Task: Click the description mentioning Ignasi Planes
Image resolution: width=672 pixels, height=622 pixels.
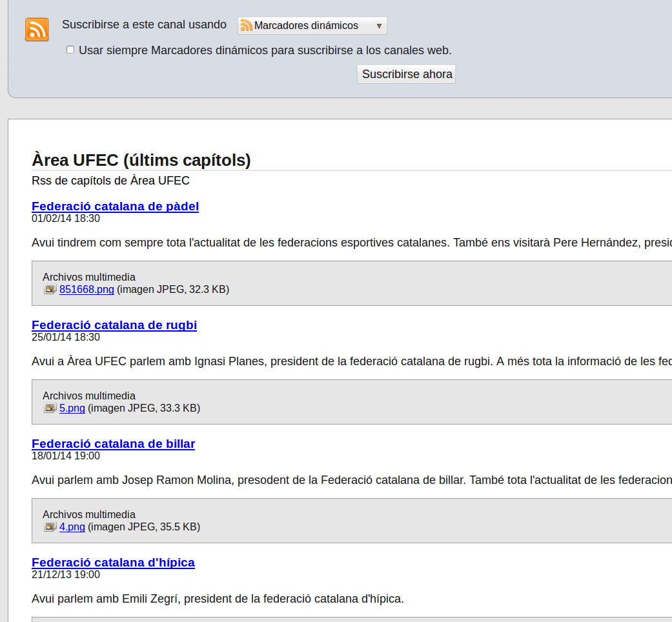Action: (x=352, y=361)
